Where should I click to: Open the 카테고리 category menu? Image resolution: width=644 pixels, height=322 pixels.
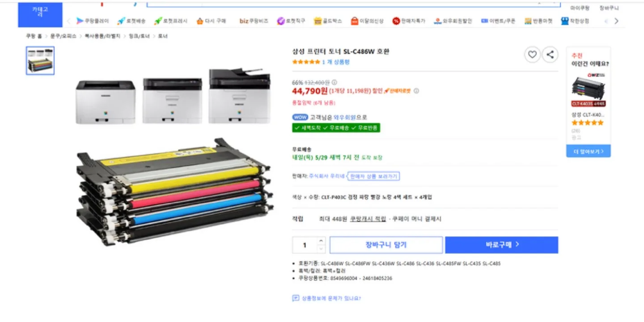(x=40, y=12)
